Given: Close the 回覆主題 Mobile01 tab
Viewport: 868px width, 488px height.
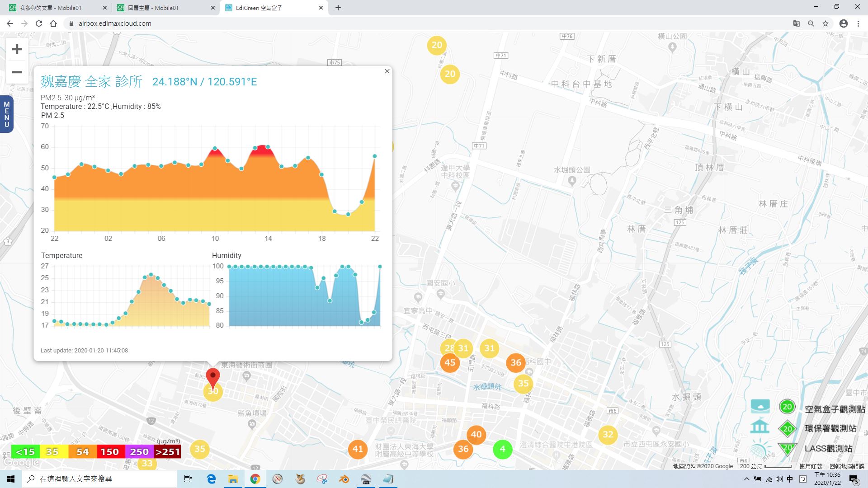Looking at the screenshot, I should [213, 8].
